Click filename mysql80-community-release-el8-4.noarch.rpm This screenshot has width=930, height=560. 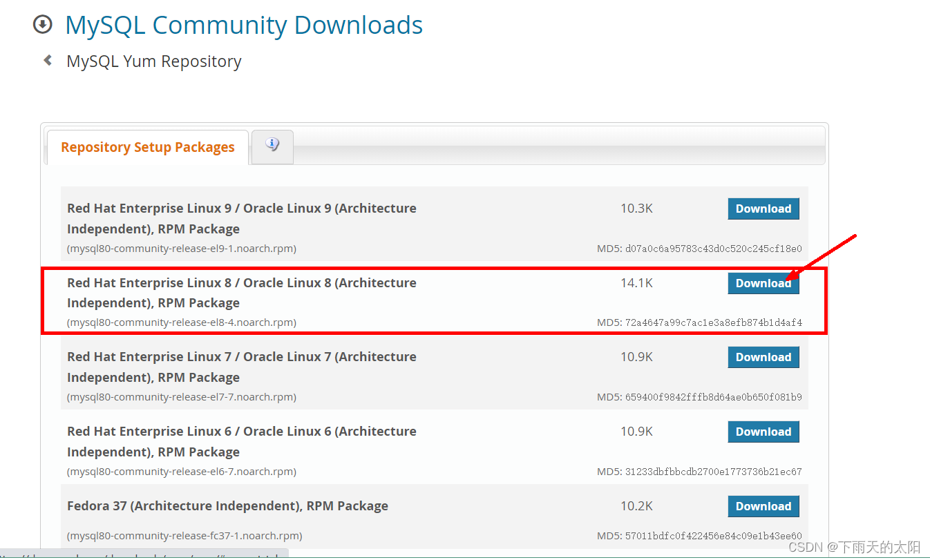(182, 322)
